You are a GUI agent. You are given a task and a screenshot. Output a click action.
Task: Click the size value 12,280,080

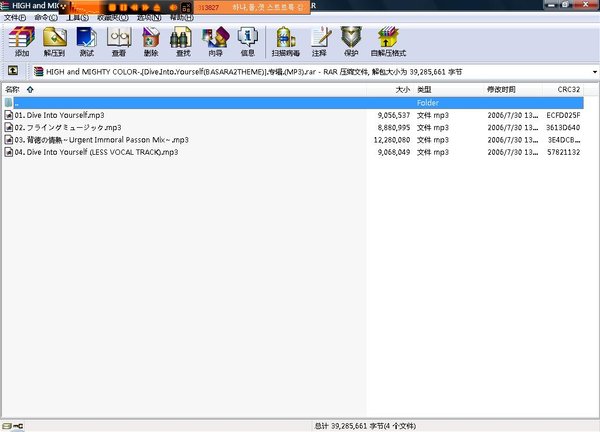pos(392,140)
